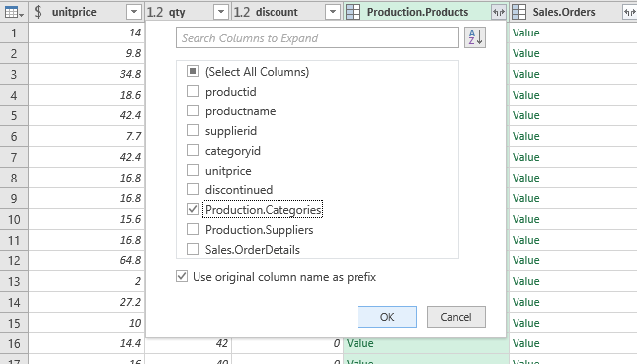Toggle the Select All Columns checkbox
This screenshot has height=364, width=637.
click(193, 71)
